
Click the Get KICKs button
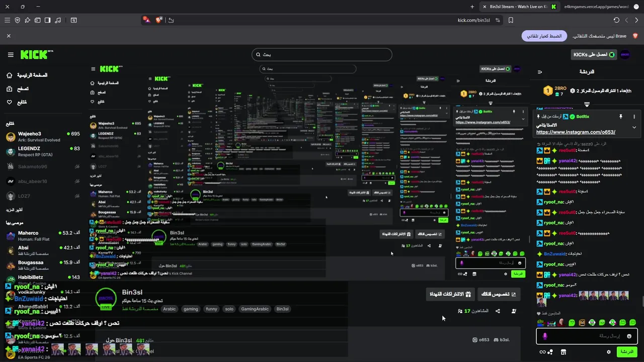[593, 54]
